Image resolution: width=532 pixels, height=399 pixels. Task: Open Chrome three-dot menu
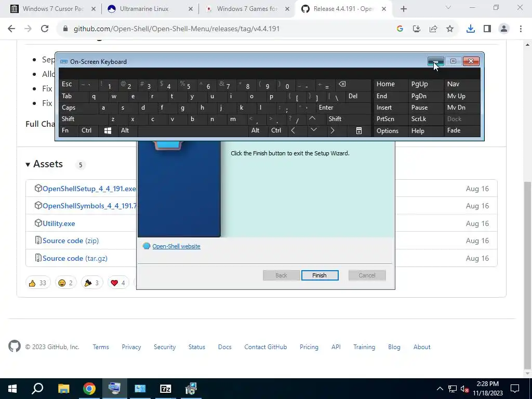pyautogui.click(x=521, y=29)
